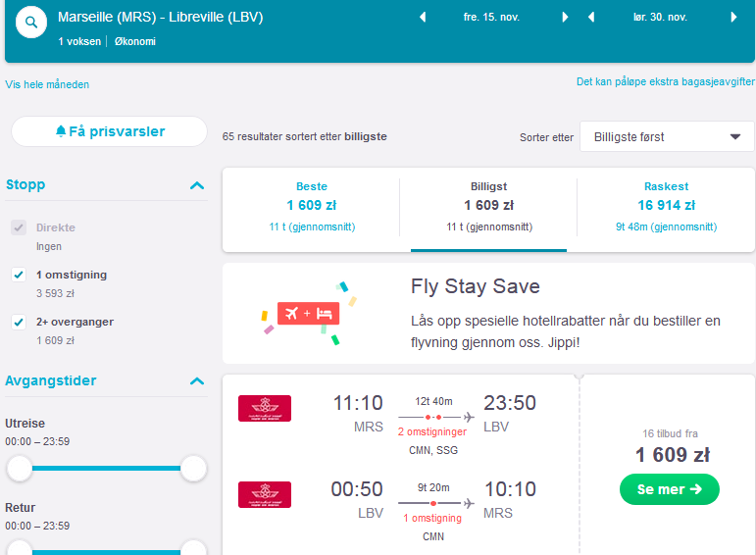This screenshot has width=756, height=555.
Task: Move return date earlier than lør. 30. nov.
Action: point(591,18)
